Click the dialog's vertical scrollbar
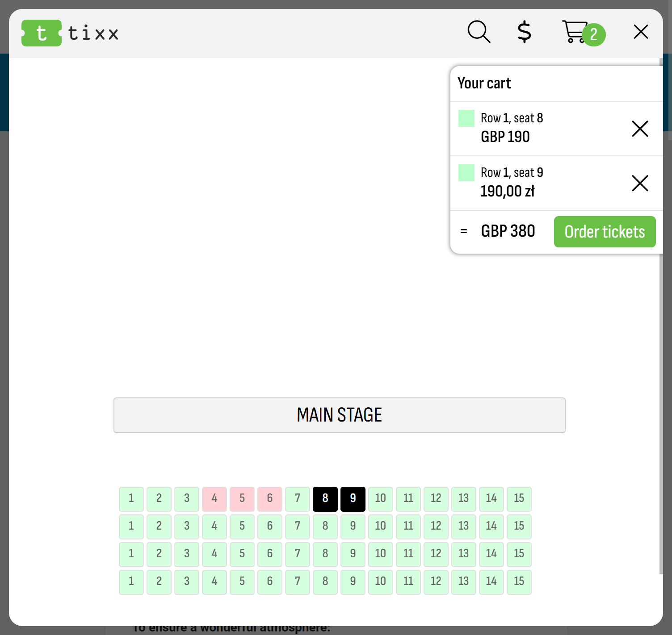672x635 pixels. (x=661, y=316)
